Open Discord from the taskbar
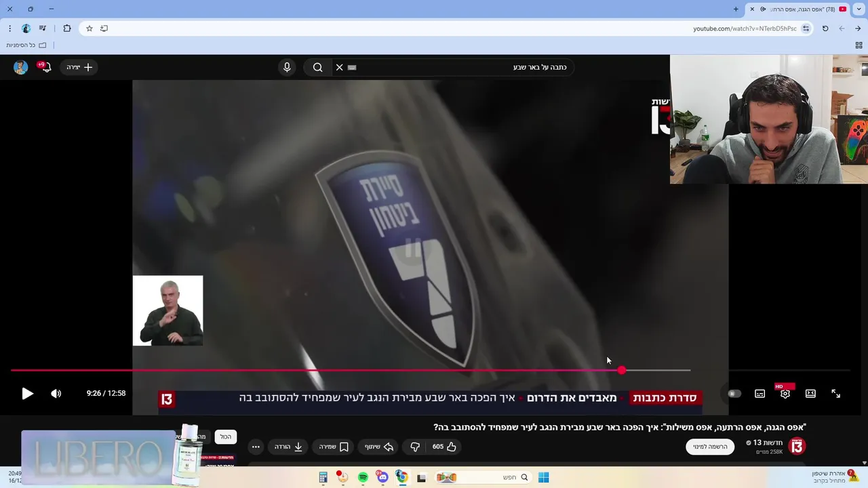The width and height of the screenshot is (868, 488). coord(382,477)
